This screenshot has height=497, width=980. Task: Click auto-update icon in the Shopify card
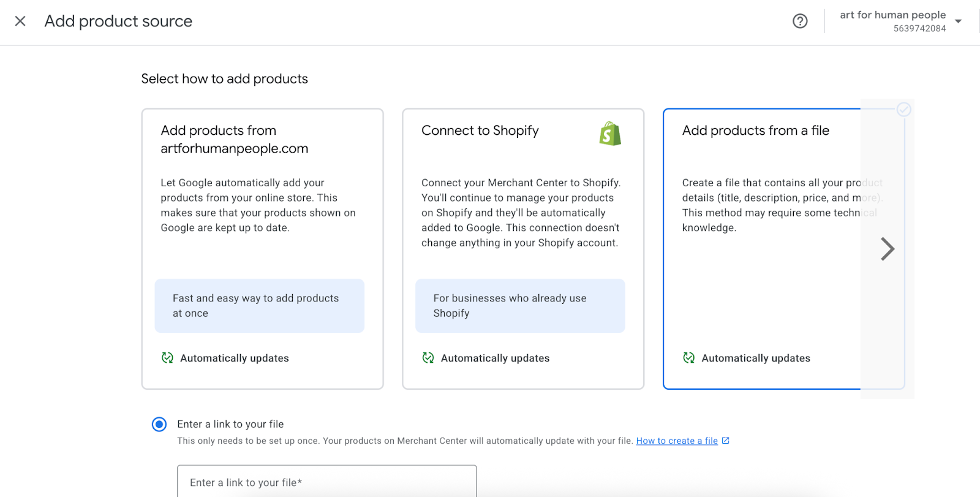pos(428,358)
